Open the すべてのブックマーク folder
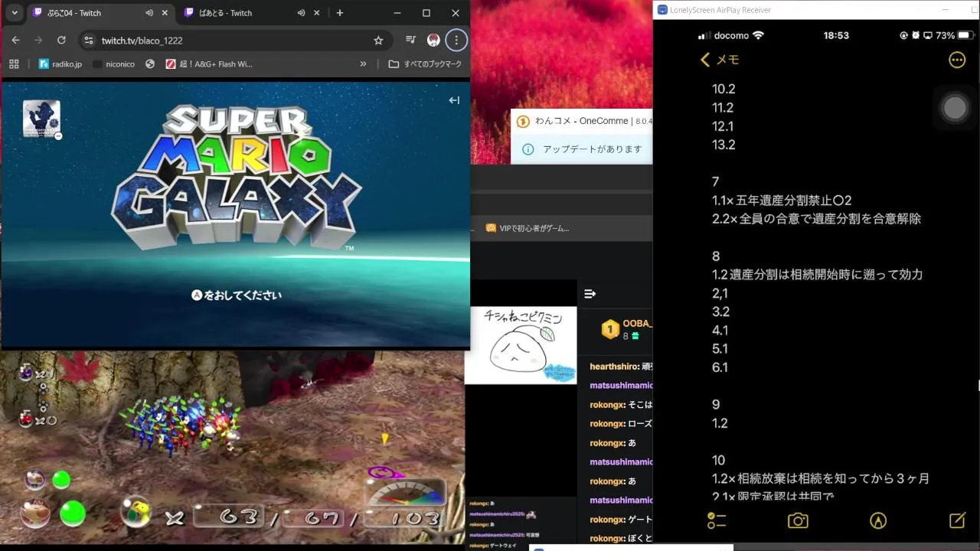The image size is (980, 551). (425, 64)
